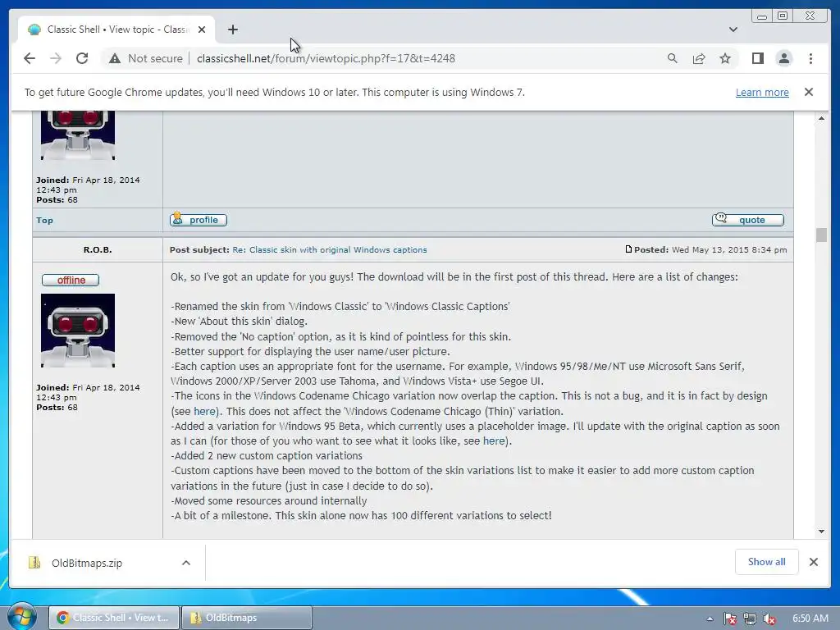Image resolution: width=840 pixels, height=630 pixels.
Task: Switch to Chrome taskbar button
Action: tap(113, 618)
